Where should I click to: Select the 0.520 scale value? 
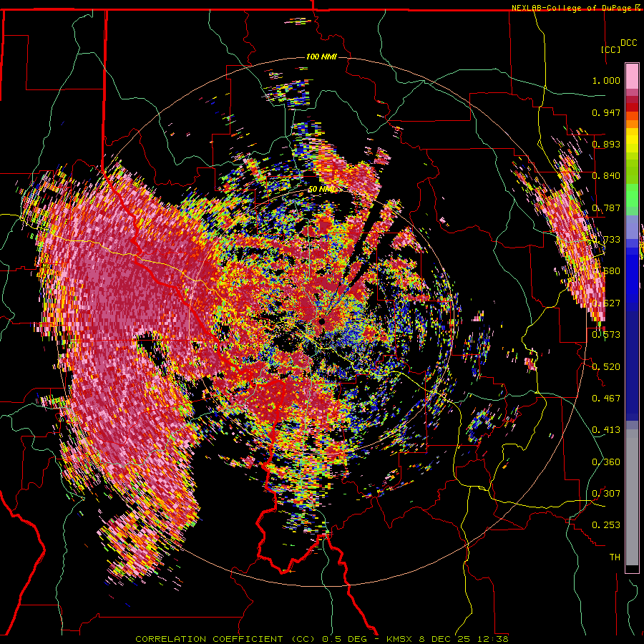606,366
